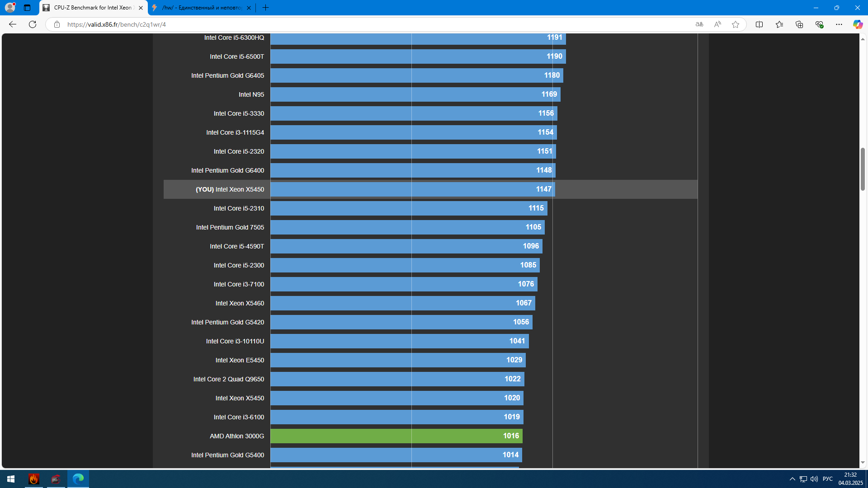Image resolution: width=868 pixels, height=488 pixels.
Task: Switch keyboard language РУС
Action: point(828,479)
